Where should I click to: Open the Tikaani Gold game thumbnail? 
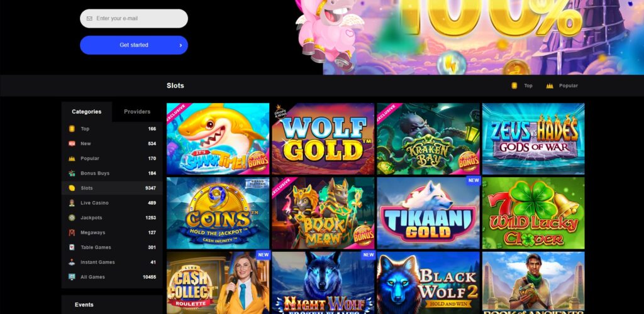click(x=428, y=213)
